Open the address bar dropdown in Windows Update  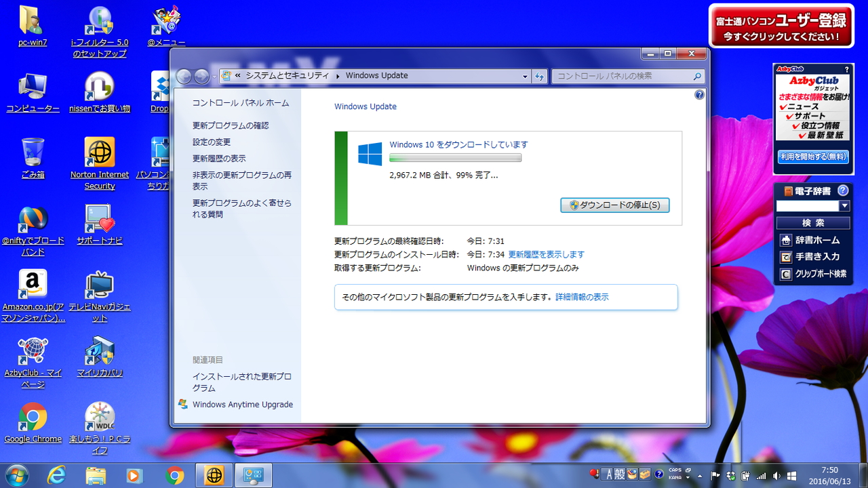coord(525,76)
